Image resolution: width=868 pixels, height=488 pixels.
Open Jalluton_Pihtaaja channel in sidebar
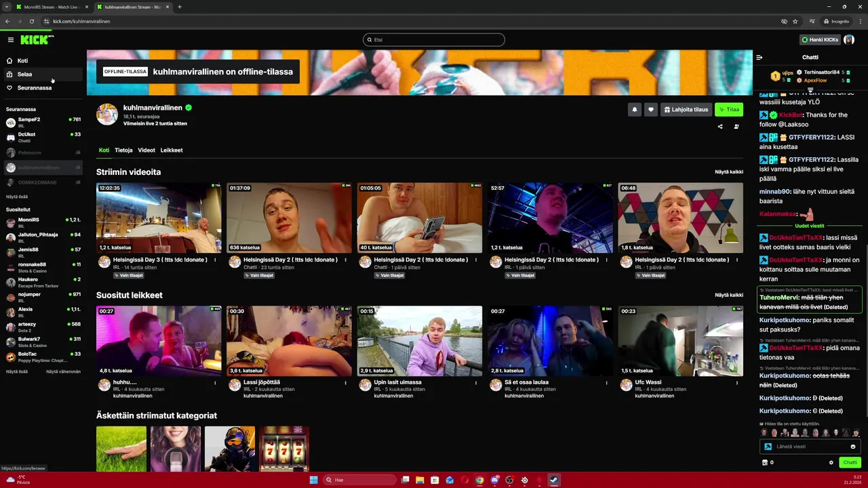pos(42,237)
